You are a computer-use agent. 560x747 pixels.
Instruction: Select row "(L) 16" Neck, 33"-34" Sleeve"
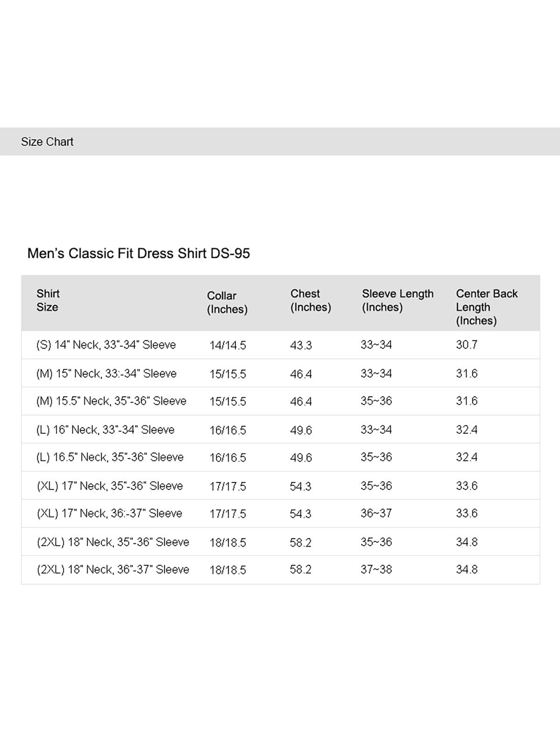280,429
